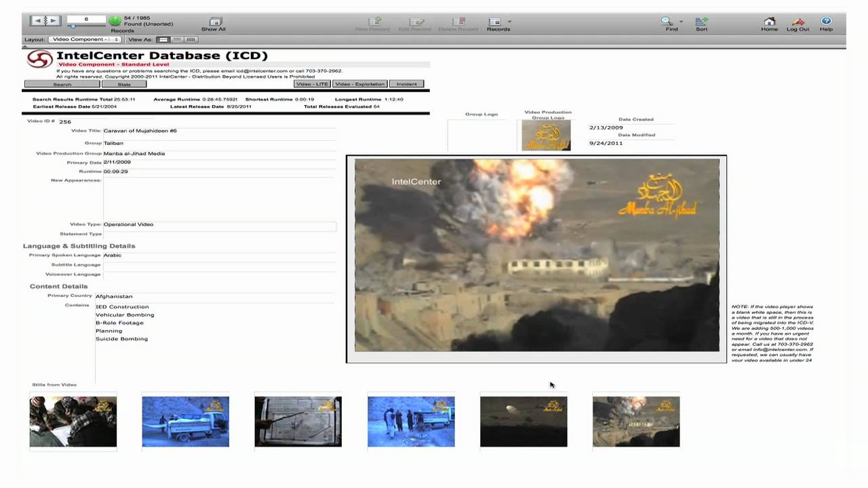The height and width of the screenshot is (488, 868).
Task: Switch View As to table view
Action: (191, 39)
